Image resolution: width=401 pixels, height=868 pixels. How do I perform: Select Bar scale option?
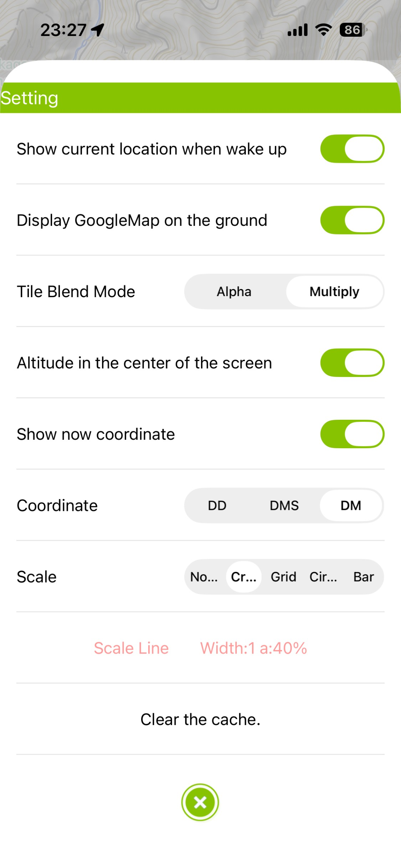364,577
